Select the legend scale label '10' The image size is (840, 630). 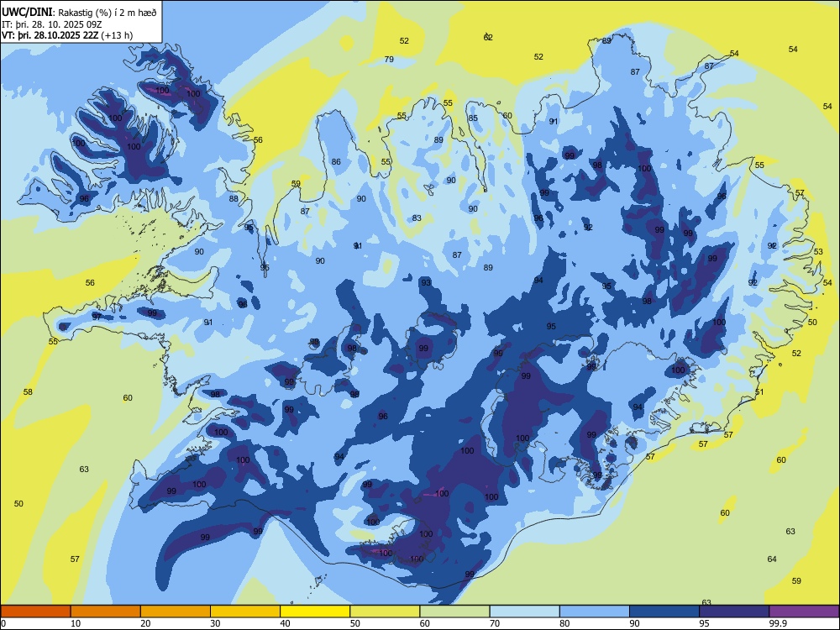76,623
